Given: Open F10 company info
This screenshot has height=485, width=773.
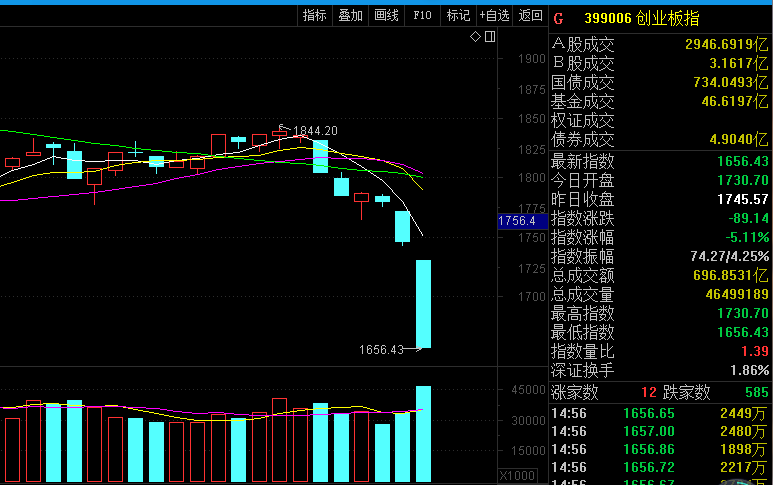Looking at the screenshot, I should [x=422, y=16].
